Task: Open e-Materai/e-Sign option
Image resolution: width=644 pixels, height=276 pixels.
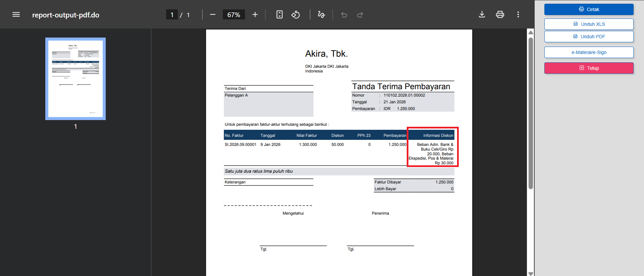Action: (589, 52)
